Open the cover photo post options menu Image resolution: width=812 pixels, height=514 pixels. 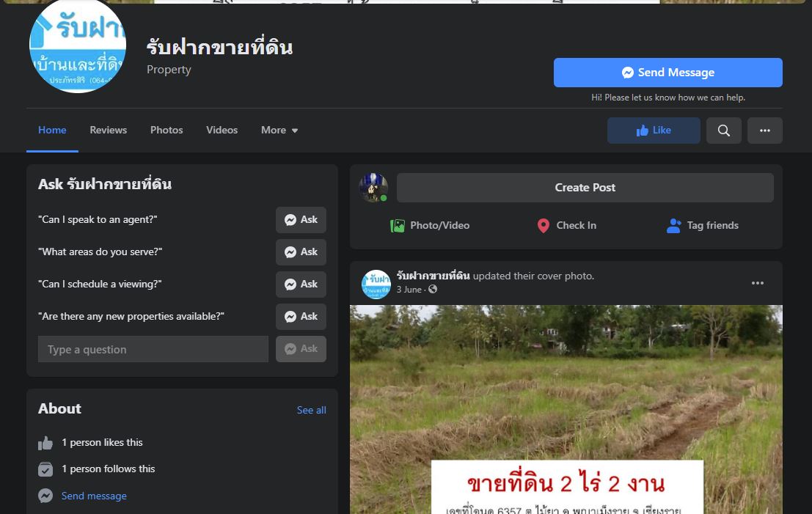757,283
